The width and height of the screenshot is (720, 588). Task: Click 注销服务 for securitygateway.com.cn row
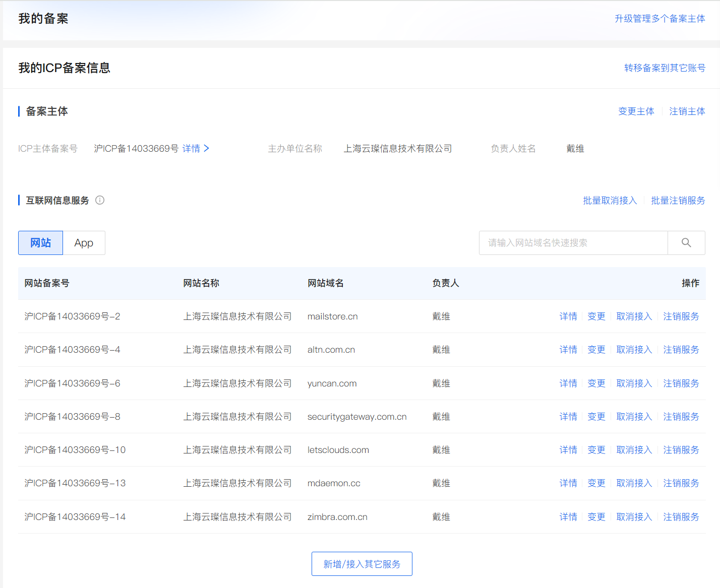point(681,417)
